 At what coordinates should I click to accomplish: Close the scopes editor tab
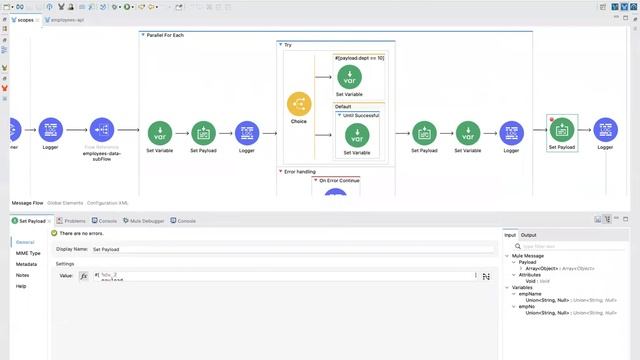click(38, 20)
